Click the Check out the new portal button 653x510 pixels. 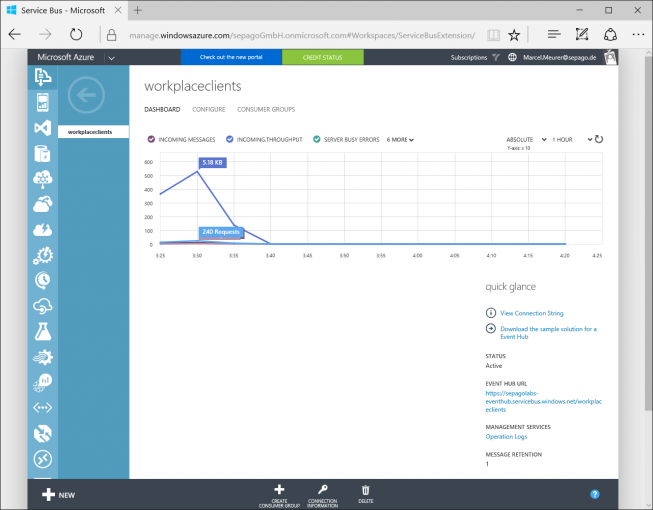[231, 57]
